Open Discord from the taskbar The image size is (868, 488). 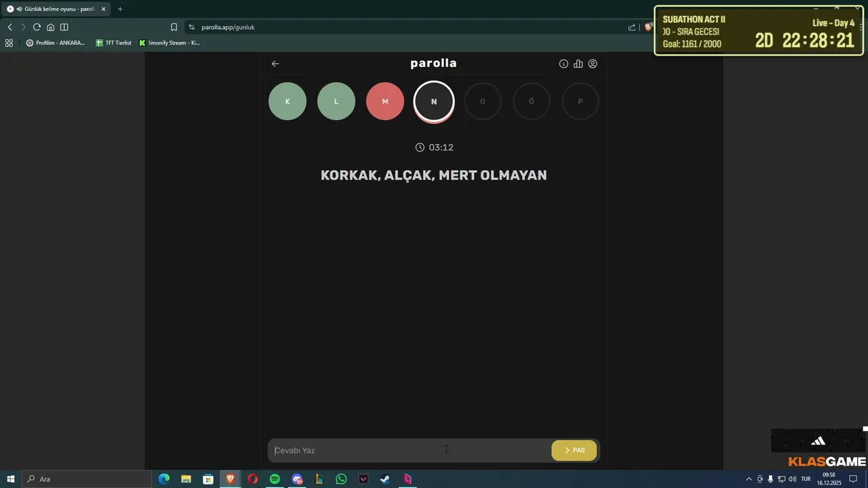pyautogui.click(x=297, y=479)
